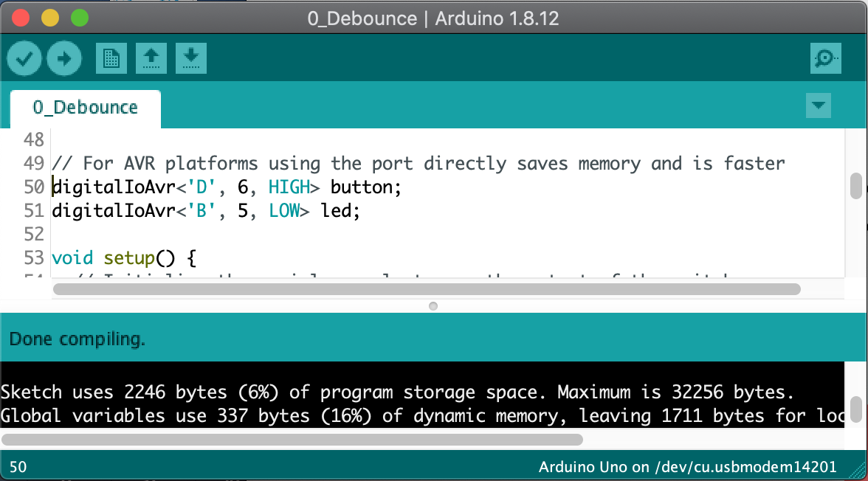Click the 'Global variables use 337 bytes' console line
Viewport: 868px width, 481px height.
(422, 415)
